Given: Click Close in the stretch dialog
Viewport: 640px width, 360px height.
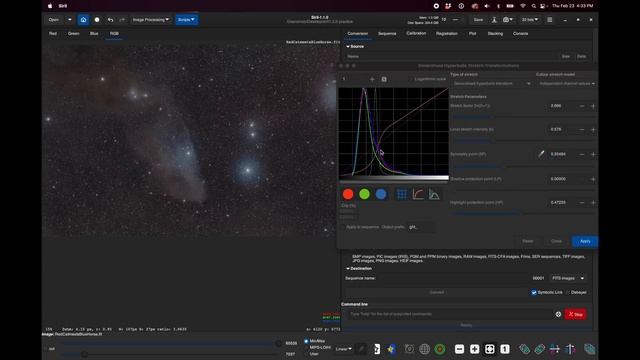Looking at the screenshot, I should pos(556,241).
